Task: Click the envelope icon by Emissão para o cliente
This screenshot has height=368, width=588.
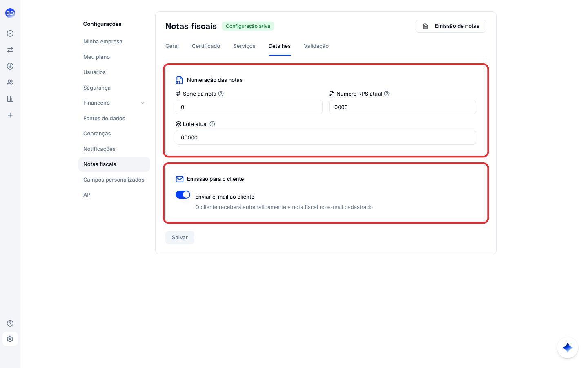Action: pyautogui.click(x=179, y=179)
